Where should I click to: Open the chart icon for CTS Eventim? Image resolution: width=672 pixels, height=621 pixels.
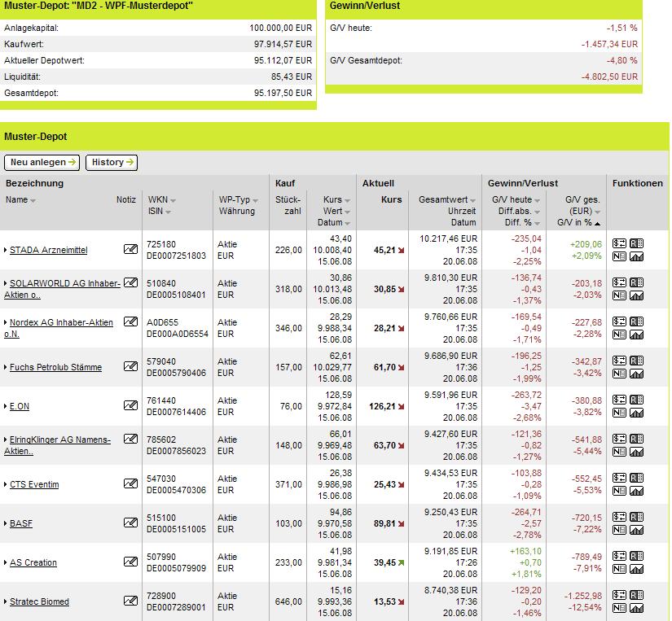636,491
